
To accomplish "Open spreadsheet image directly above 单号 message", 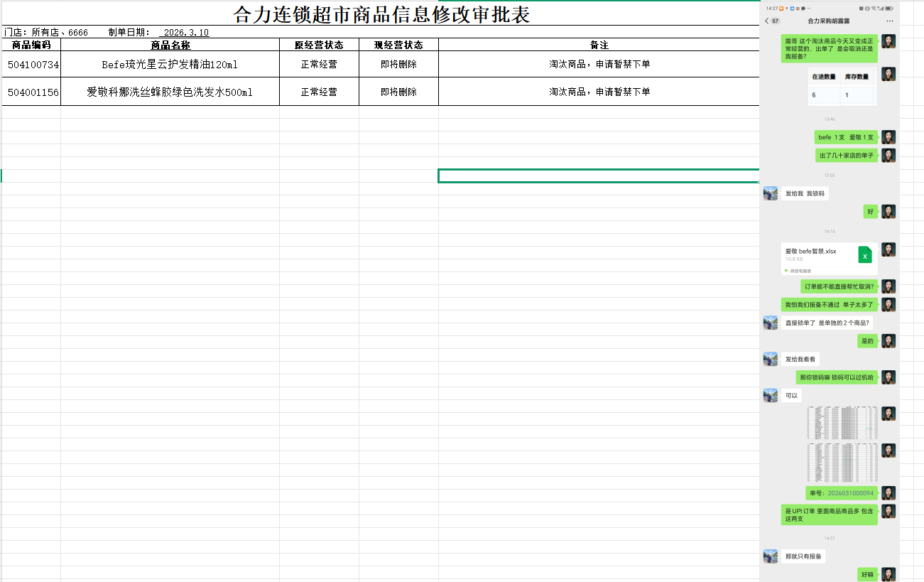I will click(x=842, y=462).
